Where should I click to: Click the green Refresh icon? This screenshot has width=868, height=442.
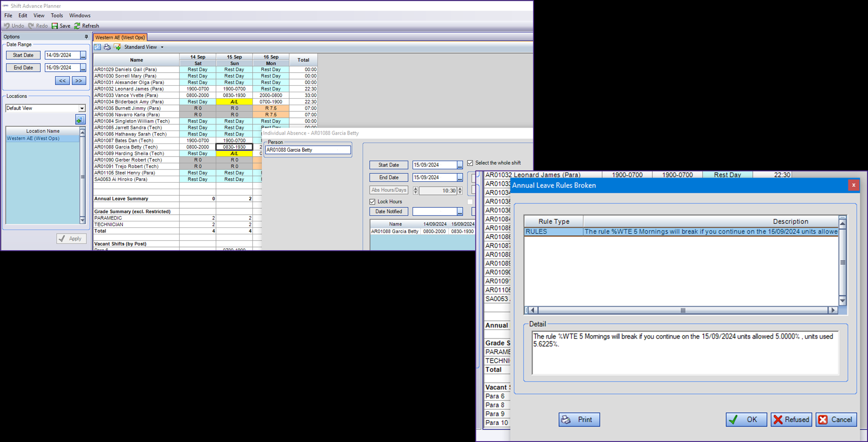(77, 26)
